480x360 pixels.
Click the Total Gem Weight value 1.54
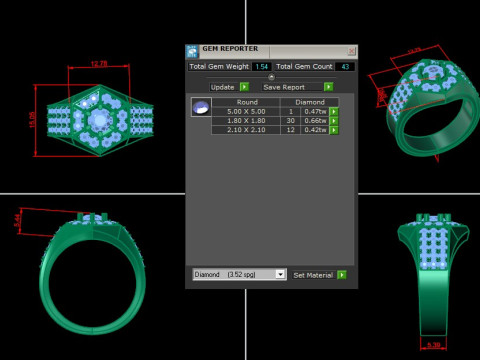262,67
